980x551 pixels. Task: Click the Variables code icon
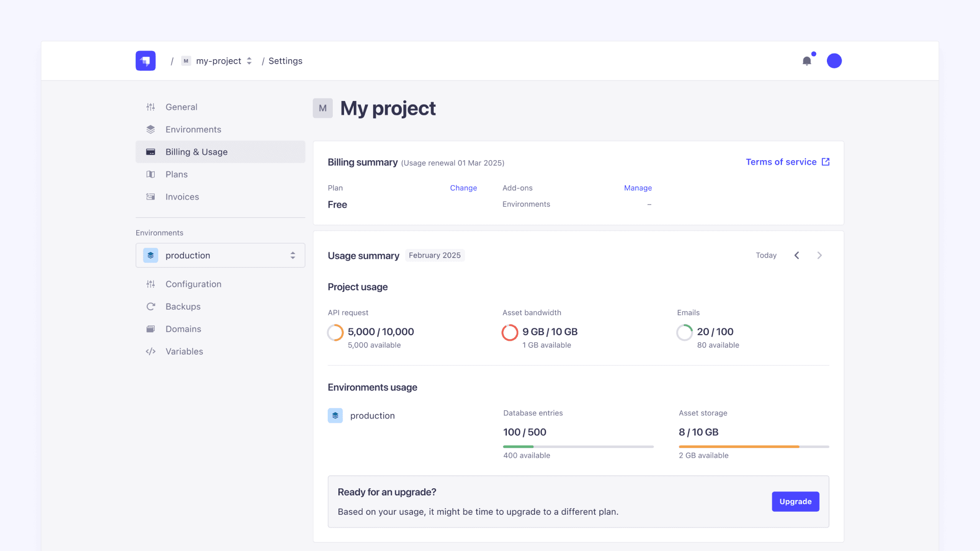coord(151,352)
